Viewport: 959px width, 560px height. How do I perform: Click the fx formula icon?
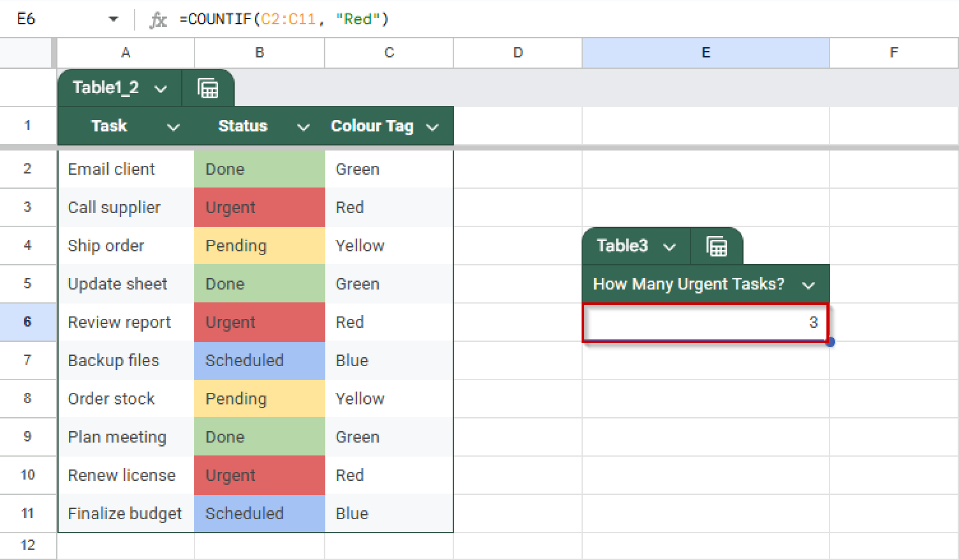click(x=158, y=19)
